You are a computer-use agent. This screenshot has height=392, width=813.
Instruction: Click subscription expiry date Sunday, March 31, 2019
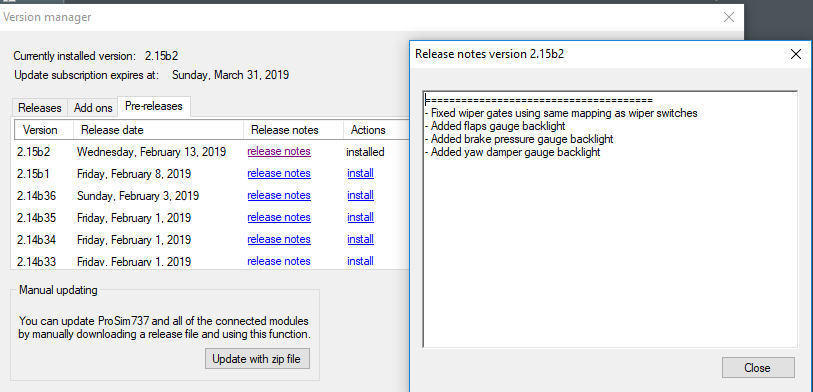231,75
